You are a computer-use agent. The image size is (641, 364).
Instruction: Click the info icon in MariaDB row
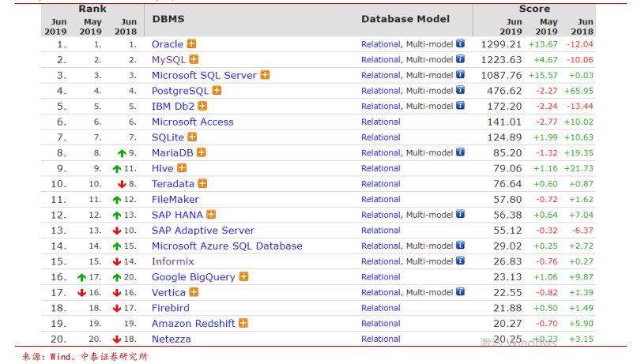click(460, 152)
